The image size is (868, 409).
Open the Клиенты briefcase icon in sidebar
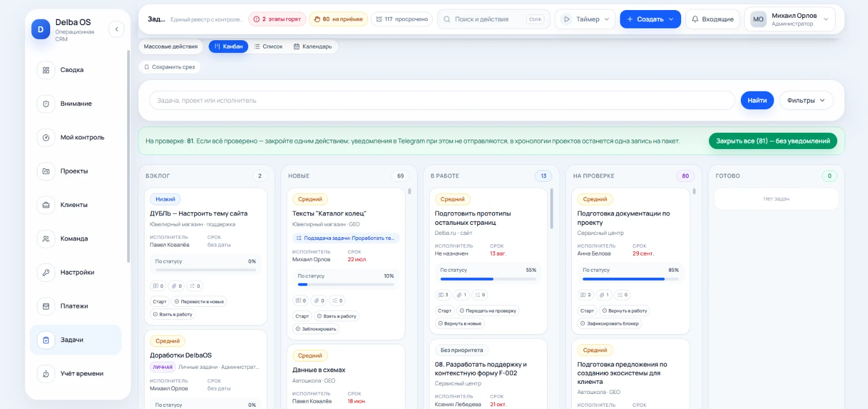(x=46, y=205)
